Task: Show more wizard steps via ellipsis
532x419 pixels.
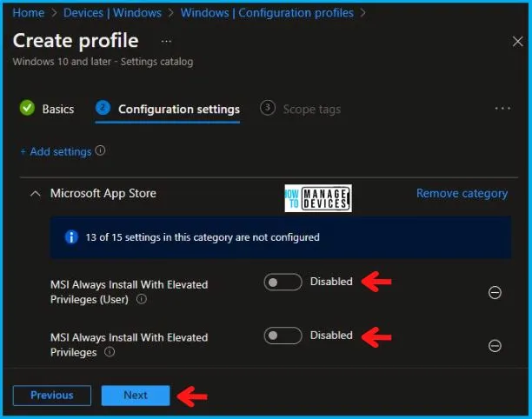Action: point(502,109)
